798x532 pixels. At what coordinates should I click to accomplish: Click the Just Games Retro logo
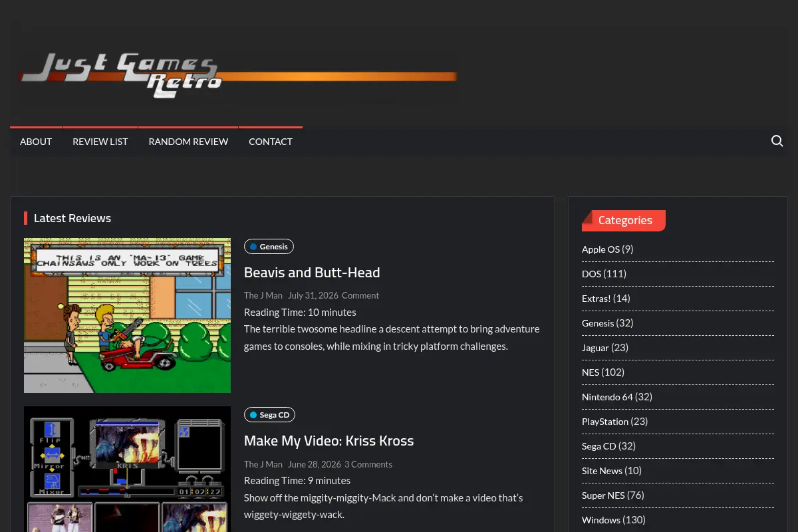[239, 74]
